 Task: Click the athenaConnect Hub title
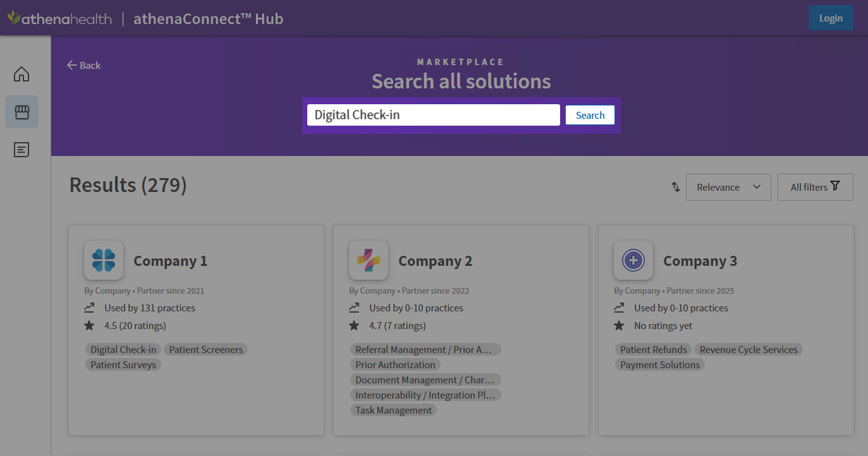tap(208, 18)
